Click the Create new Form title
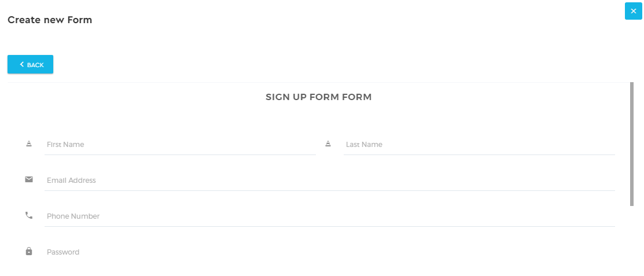644x276 pixels. pos(50,20)
